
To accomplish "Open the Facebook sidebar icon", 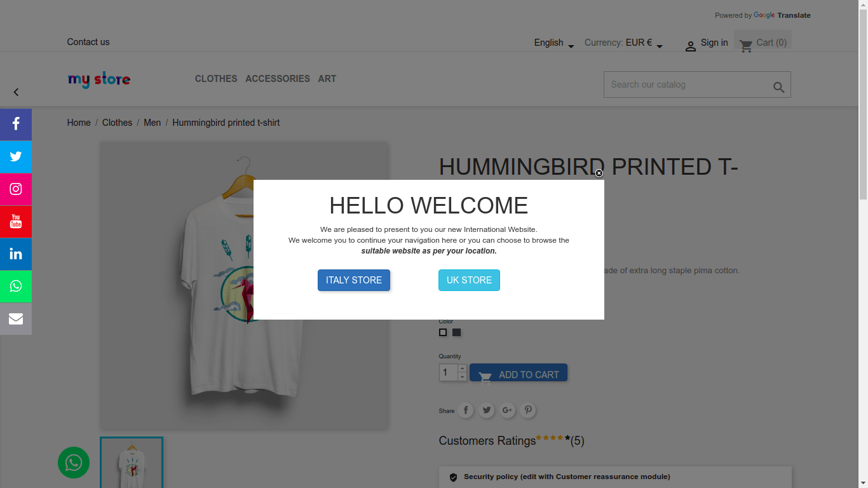I will [16, 124].
